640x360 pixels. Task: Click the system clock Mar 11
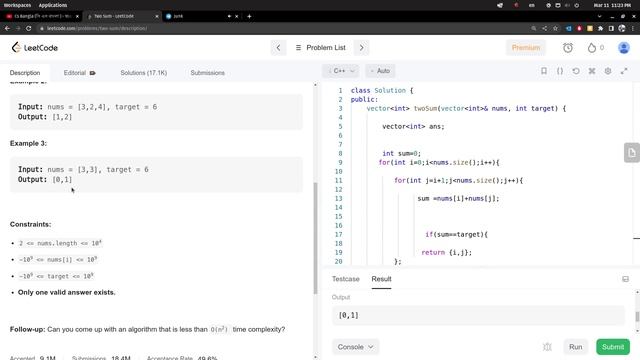coord(612,5)
